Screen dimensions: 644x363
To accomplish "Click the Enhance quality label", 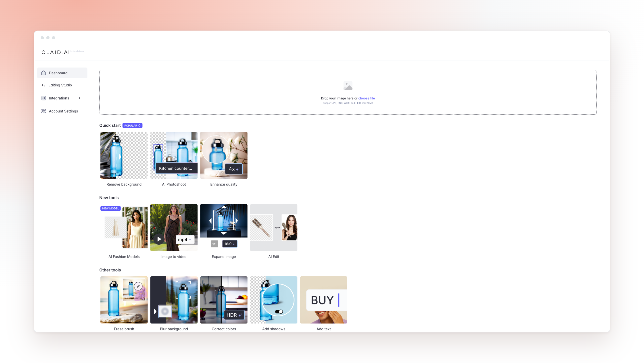I will click(224, 184).
